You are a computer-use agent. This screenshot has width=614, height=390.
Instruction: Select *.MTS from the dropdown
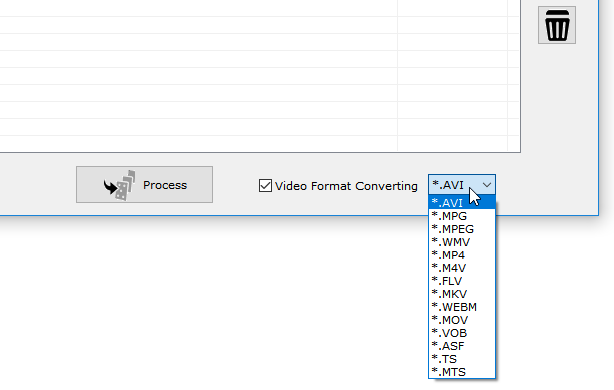tap(462, 372)
